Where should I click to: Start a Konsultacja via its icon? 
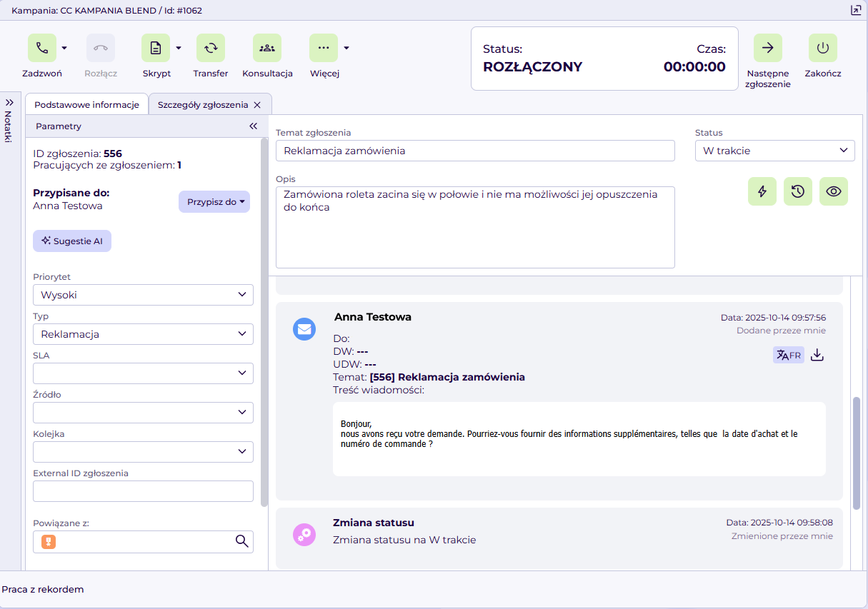tap(267, 48)
